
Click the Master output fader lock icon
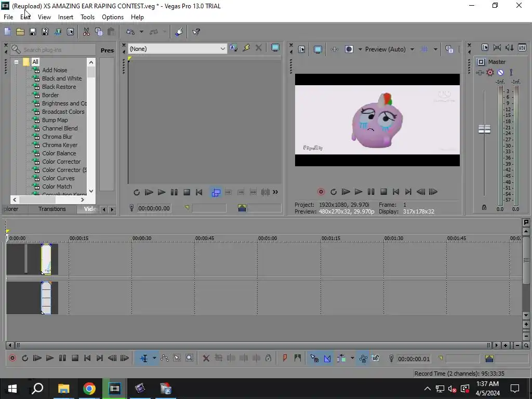(x=484, y=207)
